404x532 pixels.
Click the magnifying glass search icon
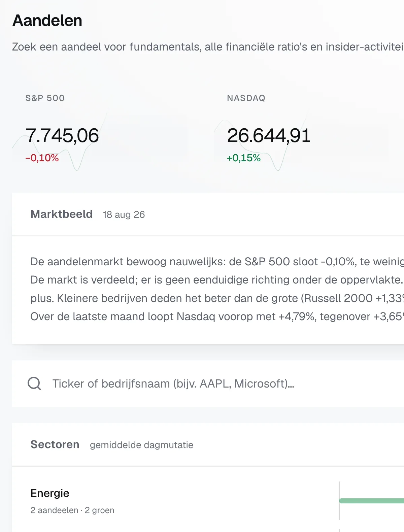[x=34, y=384]
